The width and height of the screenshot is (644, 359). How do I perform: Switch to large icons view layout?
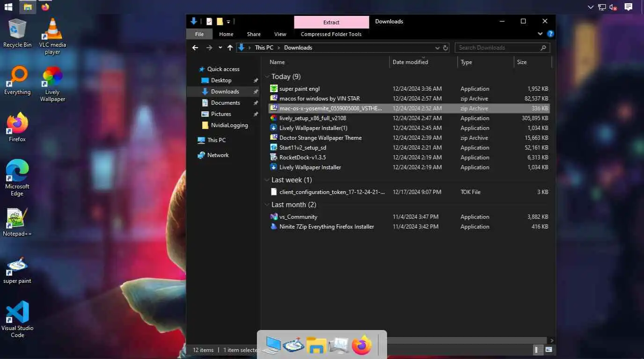point(549,350)
